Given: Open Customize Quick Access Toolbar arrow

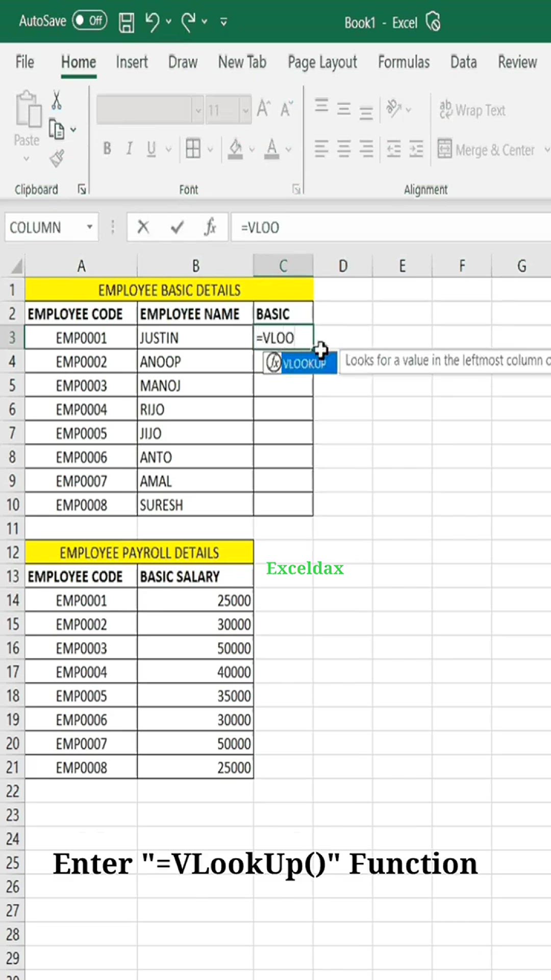Looking at the screenshot, I should point(223,22).
